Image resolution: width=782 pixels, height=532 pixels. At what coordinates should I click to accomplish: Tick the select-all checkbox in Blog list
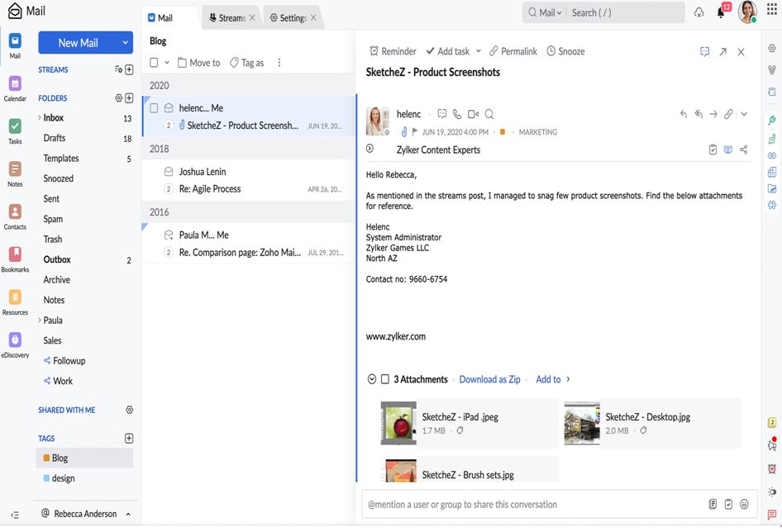[x=154, y=63]
